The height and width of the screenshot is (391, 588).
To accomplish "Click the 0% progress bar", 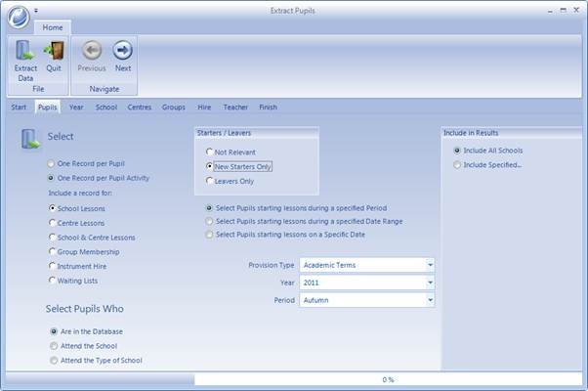I will (x=388, y=379).
